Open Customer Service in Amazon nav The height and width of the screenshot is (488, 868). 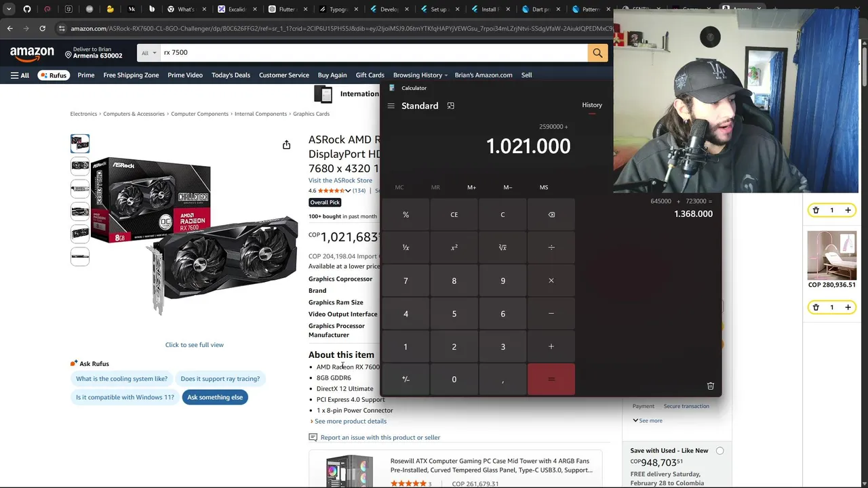(284, 75)
